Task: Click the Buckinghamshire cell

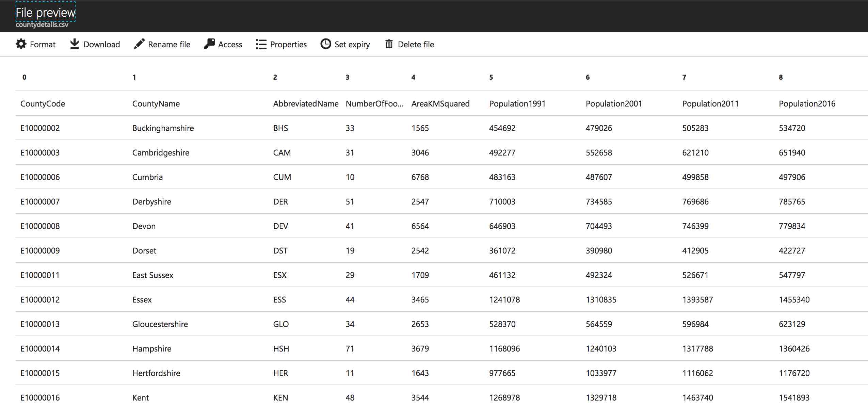Action: click(163, 128)
